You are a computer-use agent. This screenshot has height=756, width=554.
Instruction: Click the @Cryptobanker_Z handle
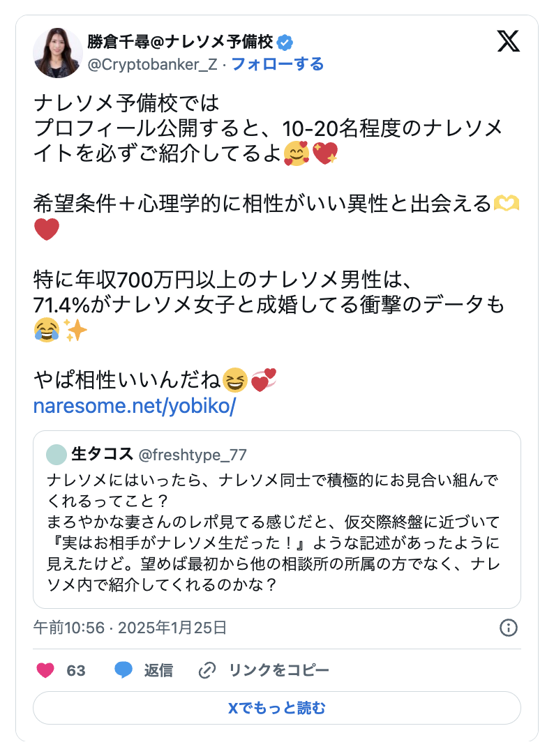point(153,65)
